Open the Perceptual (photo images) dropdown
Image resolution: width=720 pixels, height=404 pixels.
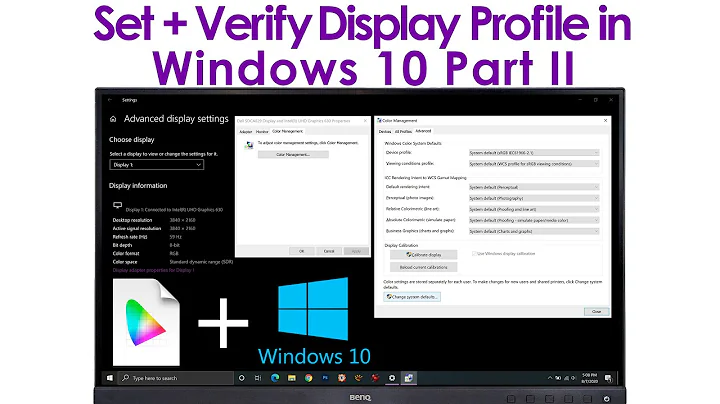[x=534, y=198]
